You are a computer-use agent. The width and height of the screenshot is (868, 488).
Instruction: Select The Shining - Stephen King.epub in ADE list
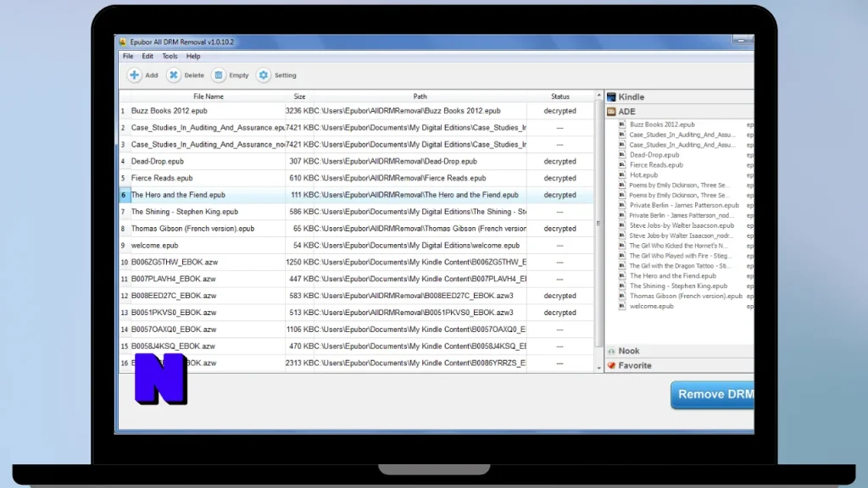678,286
